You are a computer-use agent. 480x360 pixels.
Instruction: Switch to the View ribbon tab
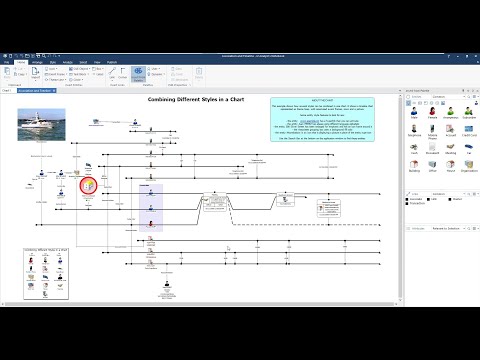click(x=97, y=62)
